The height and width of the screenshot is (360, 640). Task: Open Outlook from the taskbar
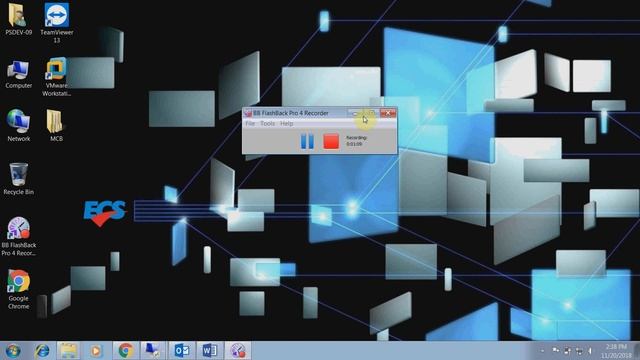coord(182,351)
